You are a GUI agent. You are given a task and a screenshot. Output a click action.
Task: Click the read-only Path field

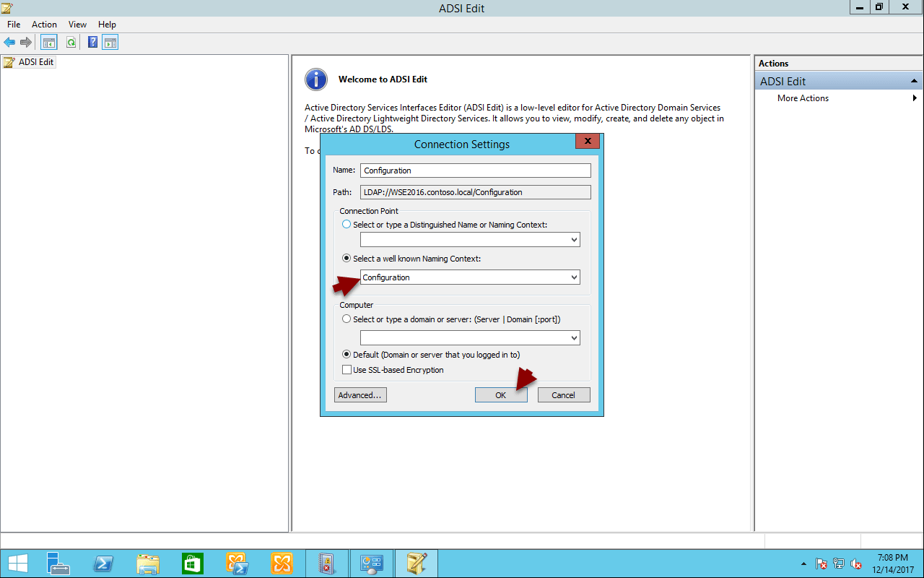[475, 192]
